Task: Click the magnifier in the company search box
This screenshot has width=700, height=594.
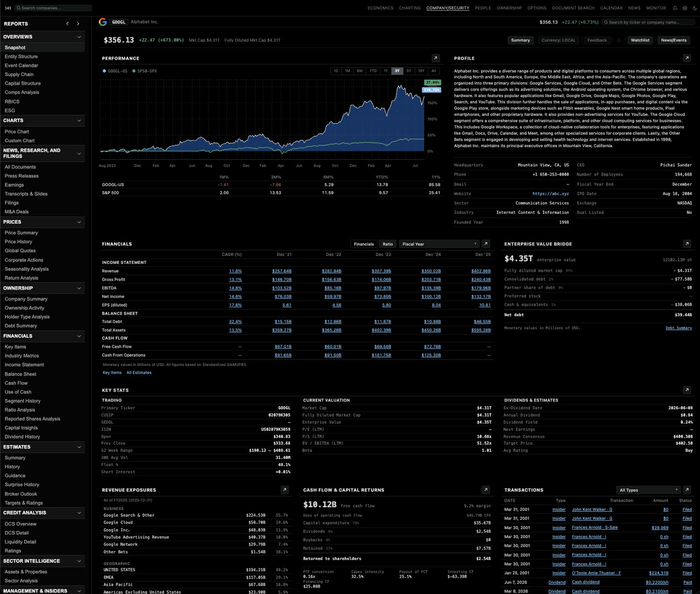Action: [19, 8]
